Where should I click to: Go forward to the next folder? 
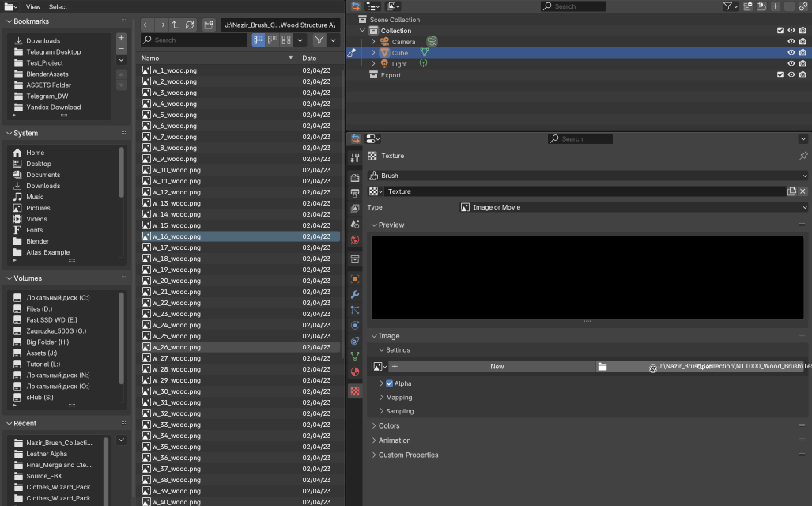[161, 25]
